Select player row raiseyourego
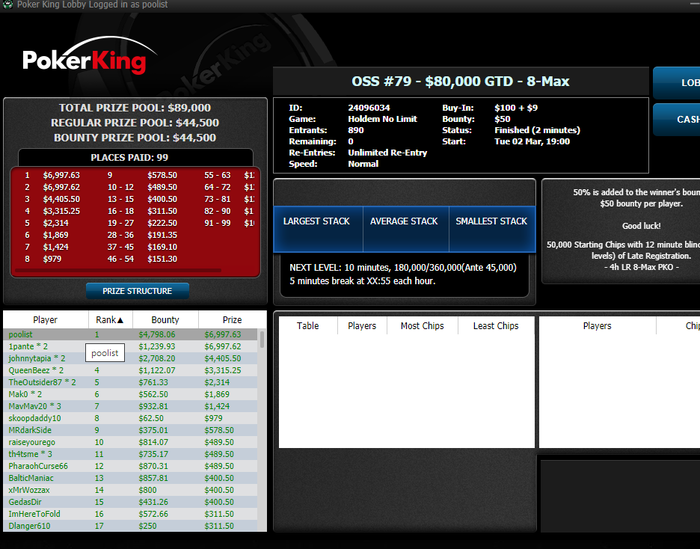700x549 pixels. [x=130, y=442]
